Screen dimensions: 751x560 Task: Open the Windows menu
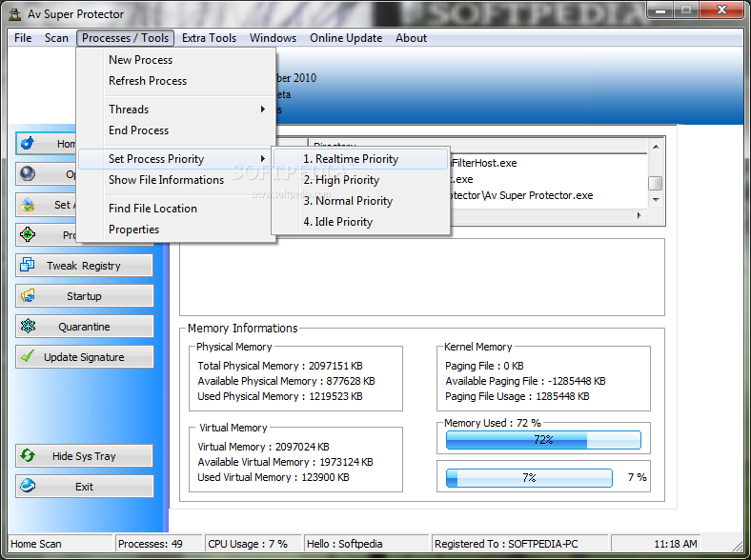273,38
